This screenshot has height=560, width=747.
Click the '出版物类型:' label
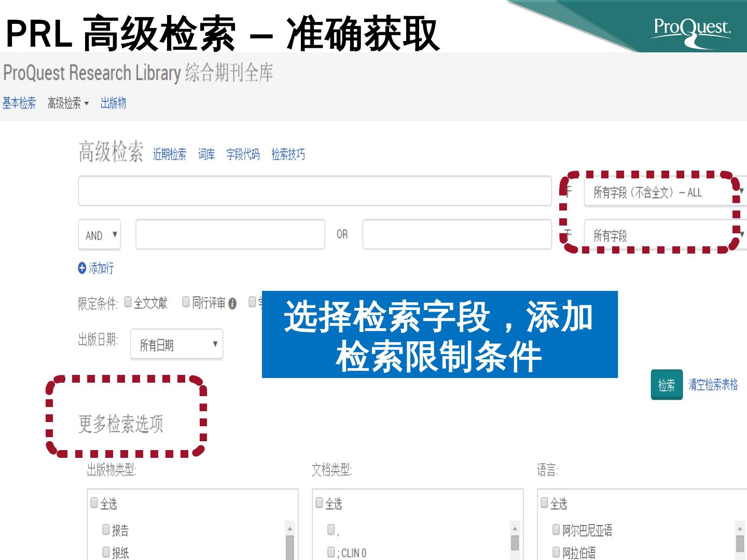coord(112,470)
